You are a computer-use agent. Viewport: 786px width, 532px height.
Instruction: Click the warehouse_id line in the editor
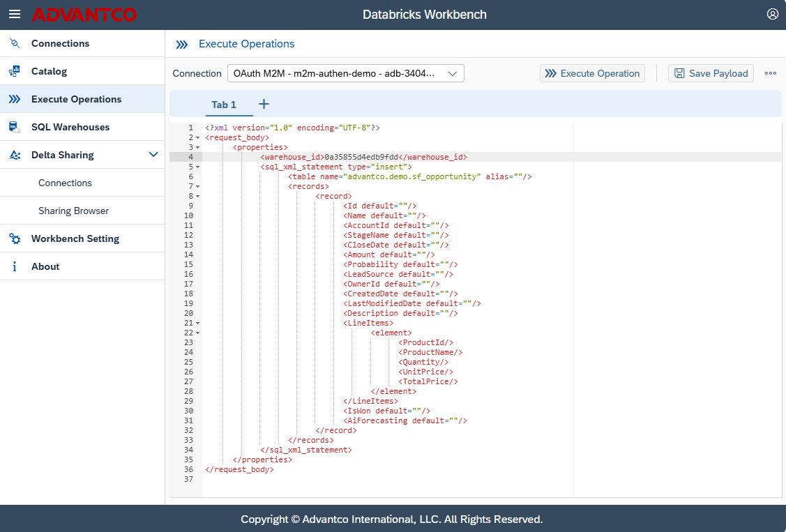point(363,158)
